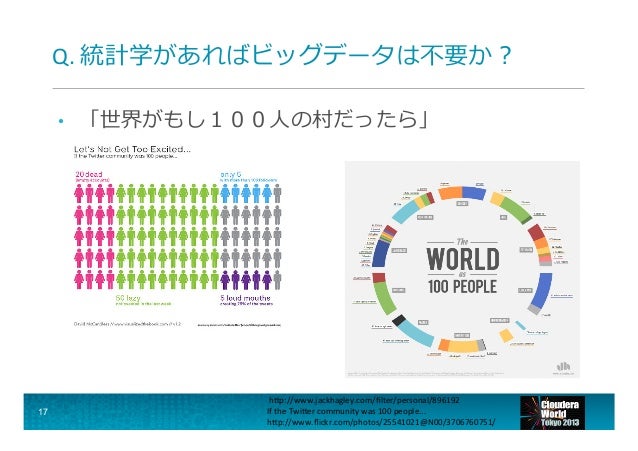Click the '20 dead' pink label

pyautogui.click(x=89, y=175)
